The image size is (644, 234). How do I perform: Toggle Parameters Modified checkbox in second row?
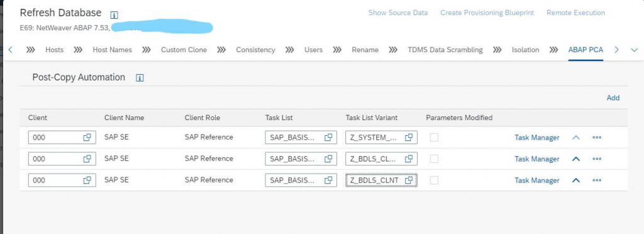(x=434, y=159)
